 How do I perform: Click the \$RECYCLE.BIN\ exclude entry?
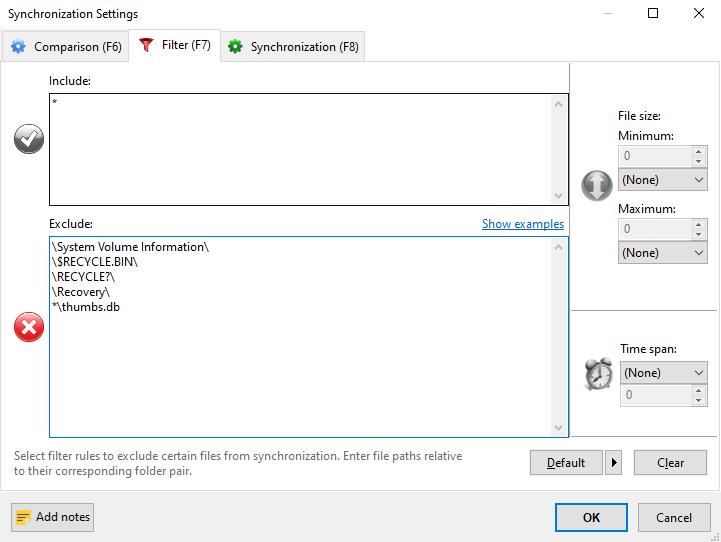coord(95,262)
